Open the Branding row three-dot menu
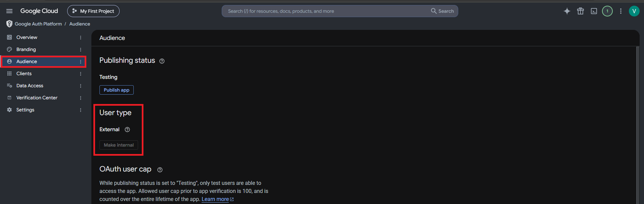Viewport: 644px width, 204px height. tap(81, 50)
